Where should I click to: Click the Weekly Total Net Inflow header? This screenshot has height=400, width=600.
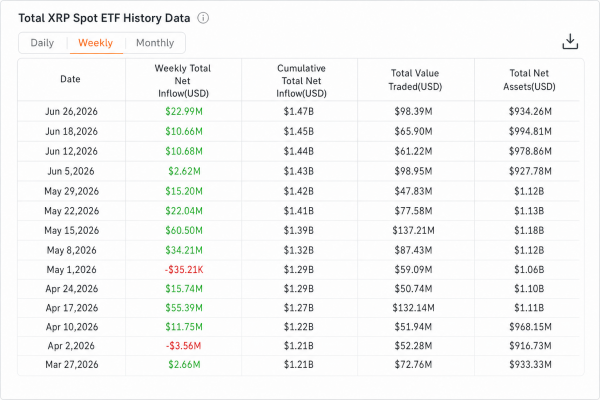[x=183, y=81]
